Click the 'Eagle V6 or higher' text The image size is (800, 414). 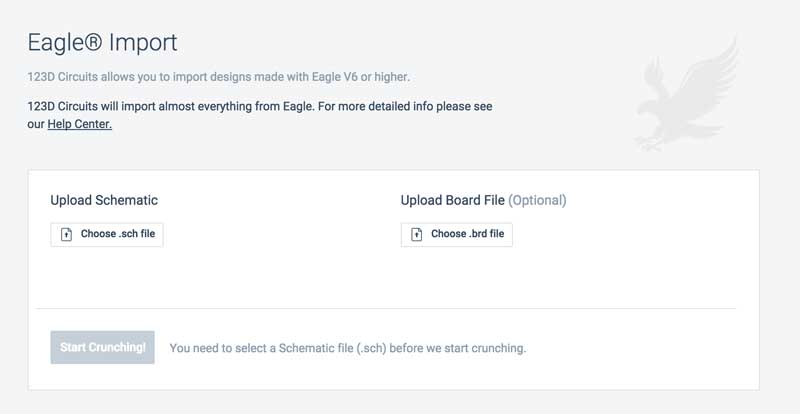[361, 77]
